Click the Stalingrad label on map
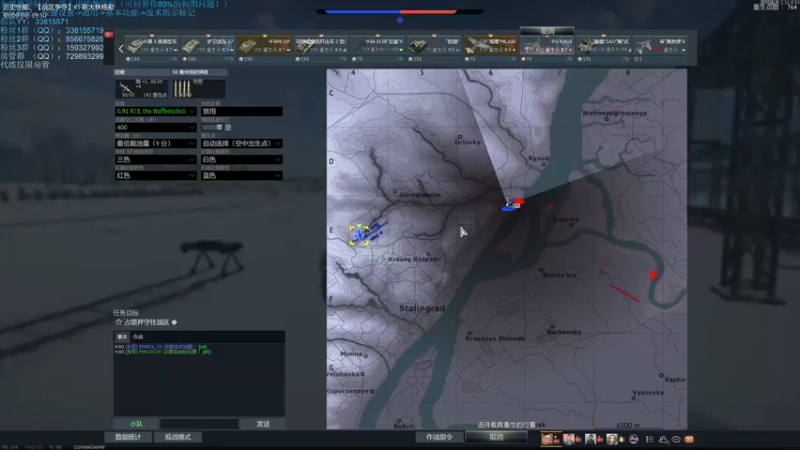This screenshot has width=800, height=450. click(x=422, y=308)
